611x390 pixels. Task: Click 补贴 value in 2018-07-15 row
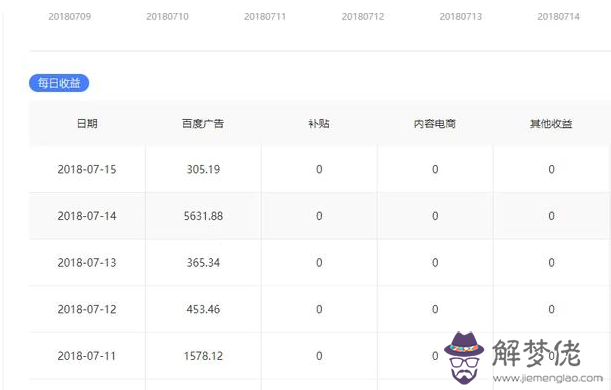(319, 169)
